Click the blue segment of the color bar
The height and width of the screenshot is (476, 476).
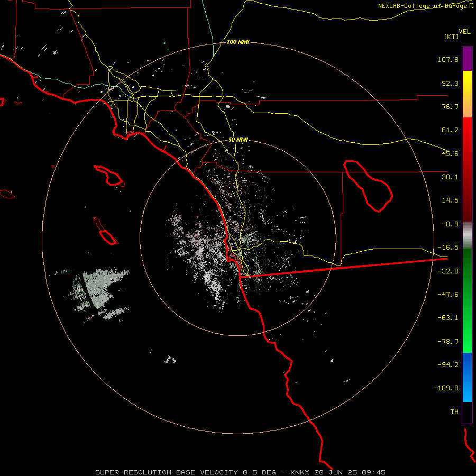coord(467,377)
